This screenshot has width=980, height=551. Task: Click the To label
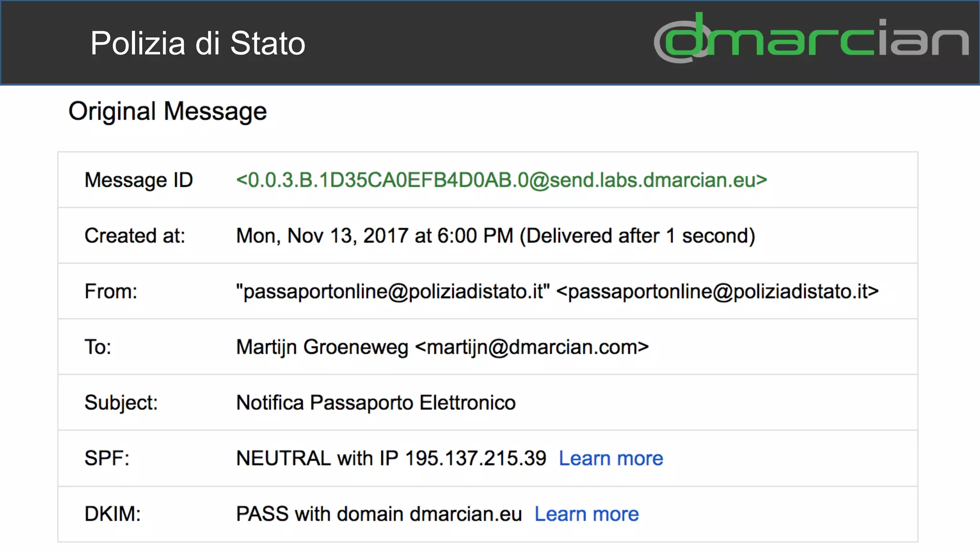[x=98, y=347]
